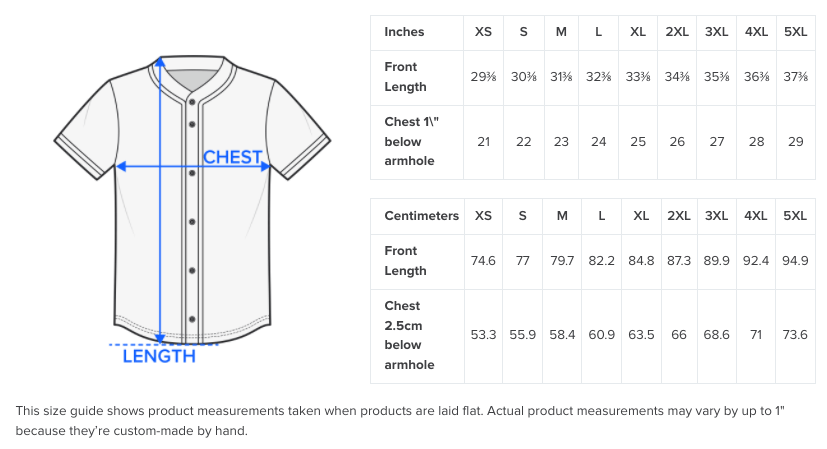Screen dimensions: 827x449
Task: Click chest value 29 for size 5XL
Action: (795, 142)
